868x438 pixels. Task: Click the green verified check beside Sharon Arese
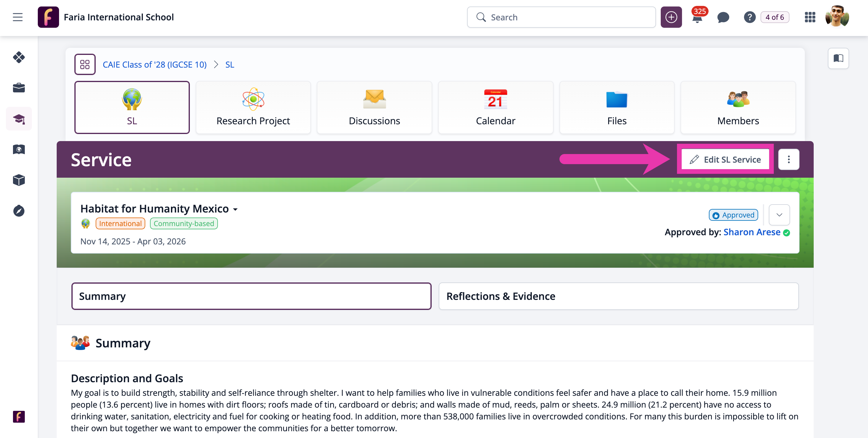pos(787,233)
